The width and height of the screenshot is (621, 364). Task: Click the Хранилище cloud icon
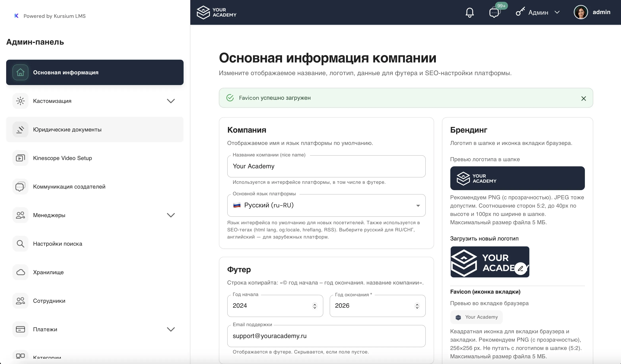20,272
